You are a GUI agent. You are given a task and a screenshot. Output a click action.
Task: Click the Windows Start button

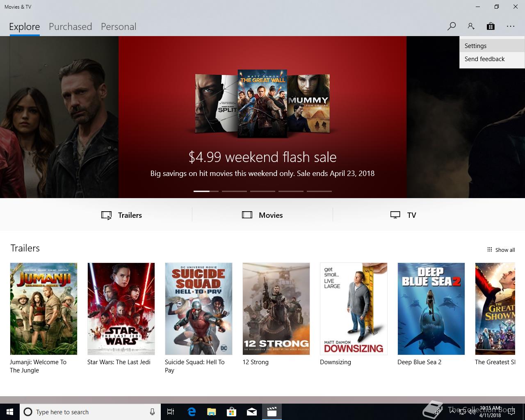tap(10, 412)
